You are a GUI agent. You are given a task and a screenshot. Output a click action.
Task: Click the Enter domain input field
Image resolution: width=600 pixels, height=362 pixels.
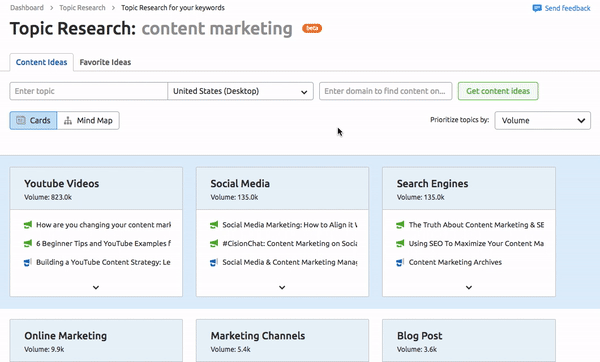[x=385, y=91]
